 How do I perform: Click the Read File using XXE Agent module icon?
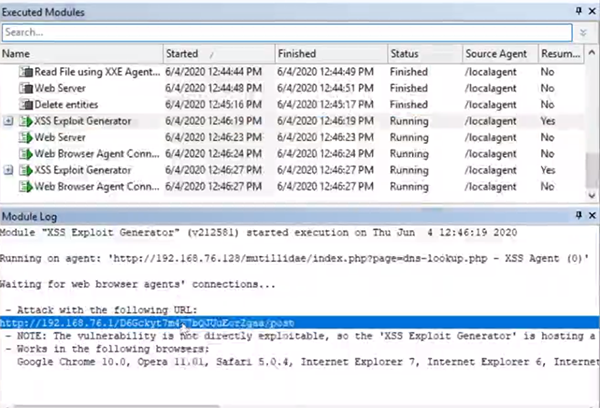pyautogui.click(x=26, y=72)
